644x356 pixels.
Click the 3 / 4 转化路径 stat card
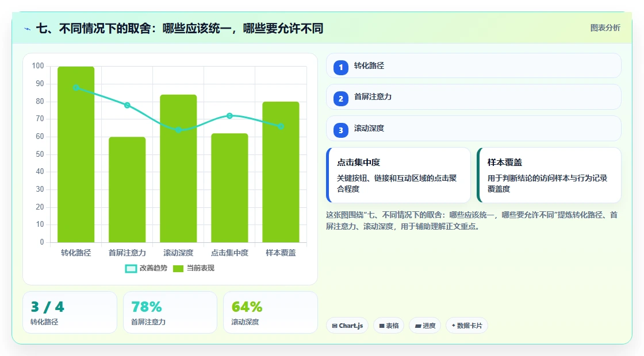point(70,312)
